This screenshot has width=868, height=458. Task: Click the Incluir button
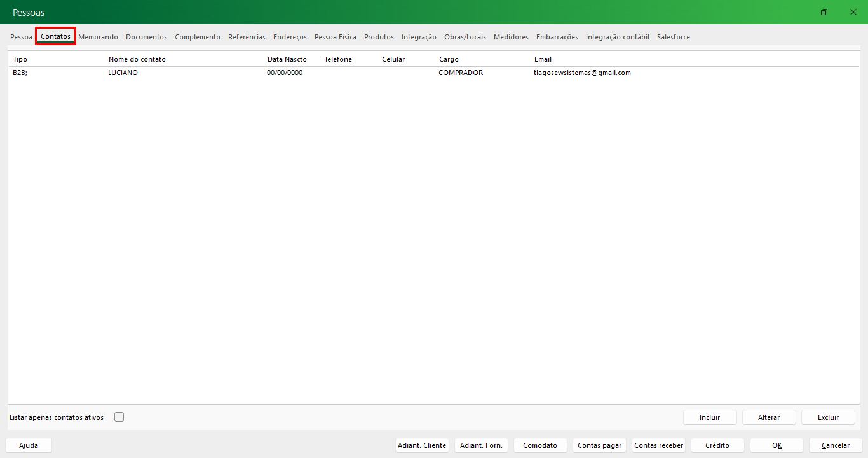(x=710, y=417)
